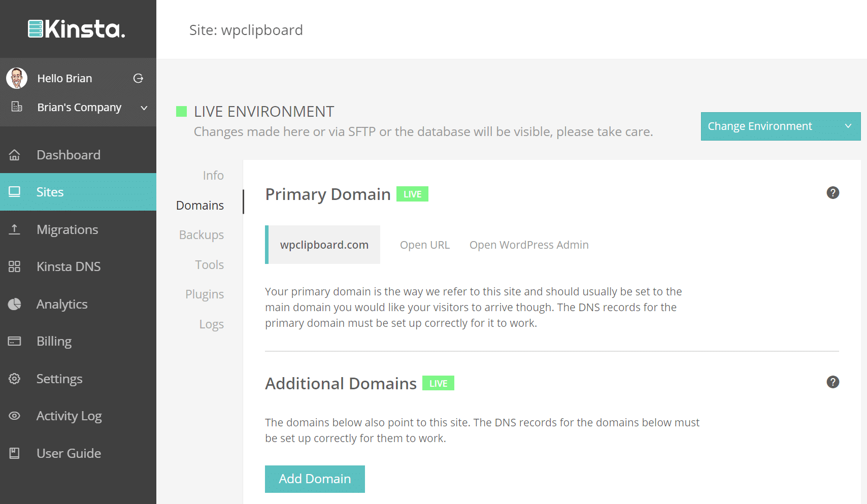The height and width of the screenshot is (504, 867).
Task: Click the LIVE badge next to Primary Domain
Action: click(412, 194)
